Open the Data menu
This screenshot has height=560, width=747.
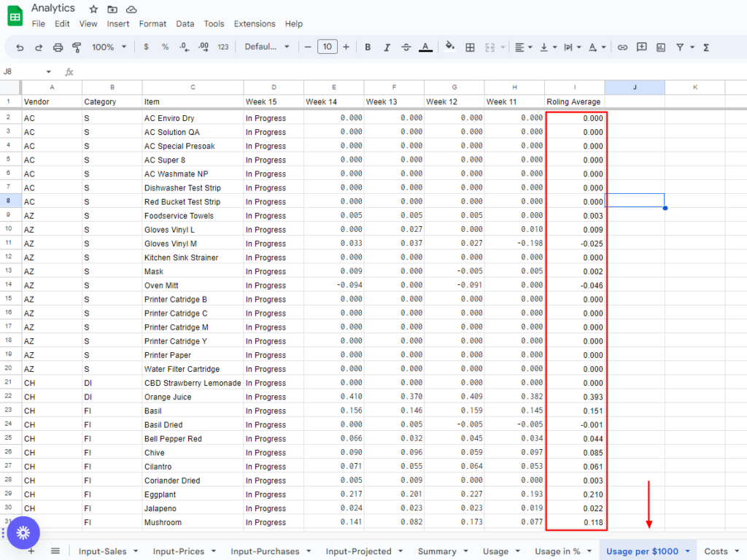pos(185,23)
